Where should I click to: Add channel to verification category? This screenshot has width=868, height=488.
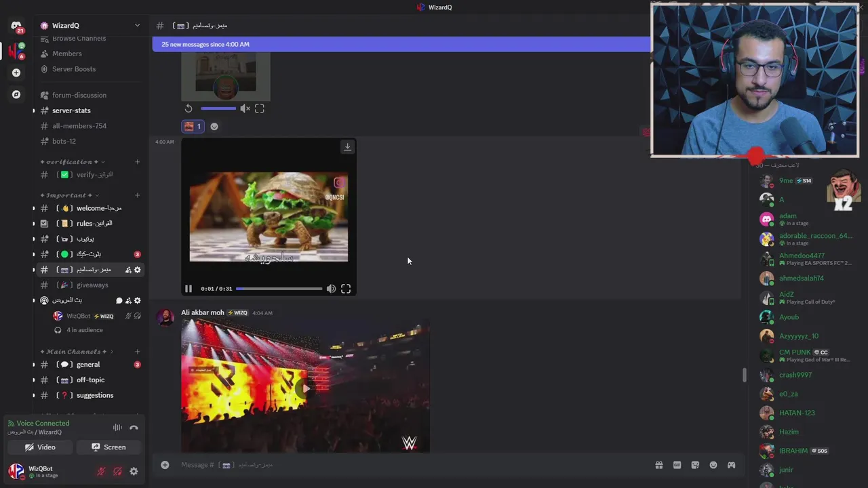pyautogui.click(x=137, y=162)
